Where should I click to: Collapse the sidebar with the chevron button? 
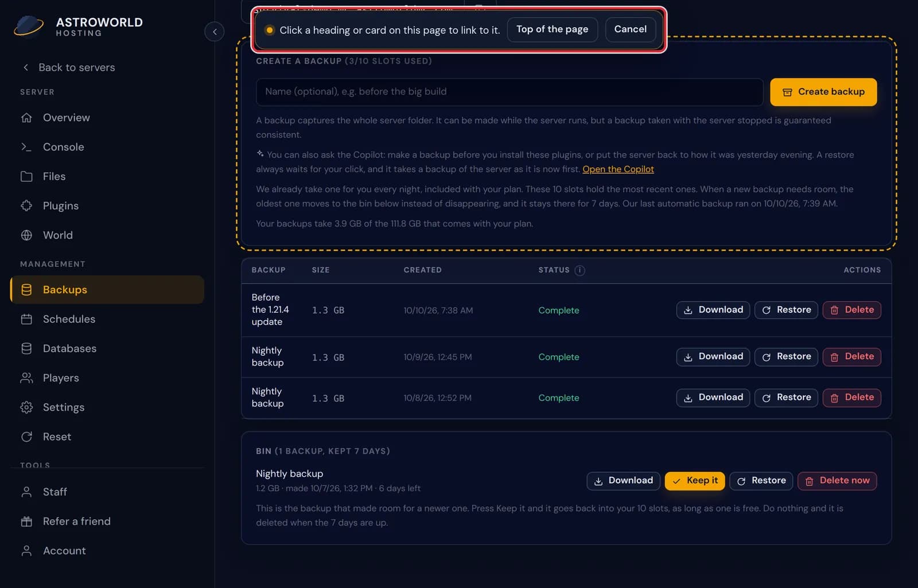(215, 32)
